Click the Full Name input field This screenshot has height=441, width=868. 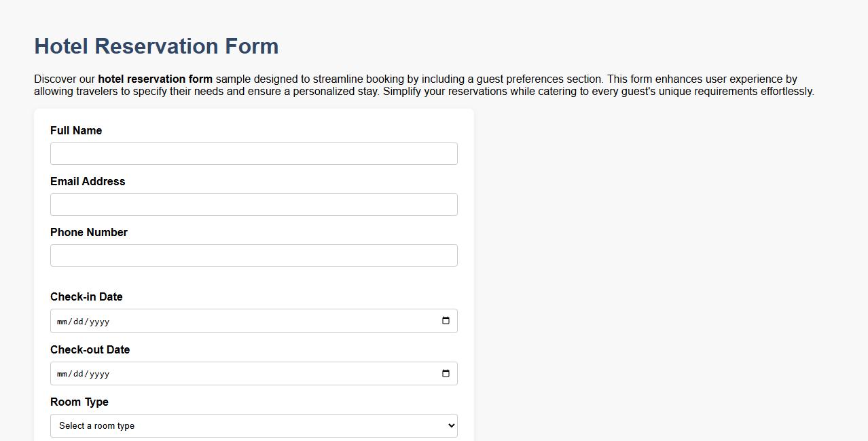[x=253, y=153]
